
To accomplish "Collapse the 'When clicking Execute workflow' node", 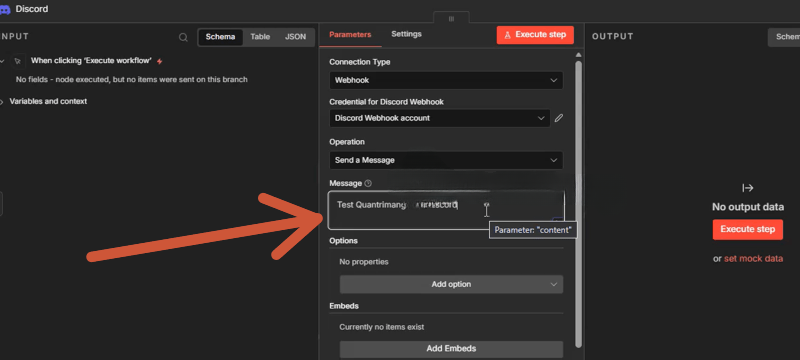I will tap(3, 61).
